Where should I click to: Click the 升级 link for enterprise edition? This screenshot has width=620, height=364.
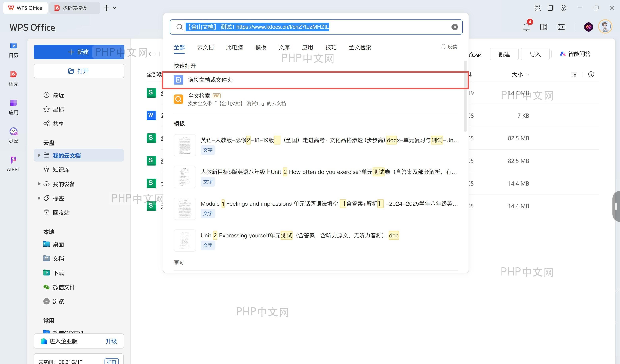[111, 341]
